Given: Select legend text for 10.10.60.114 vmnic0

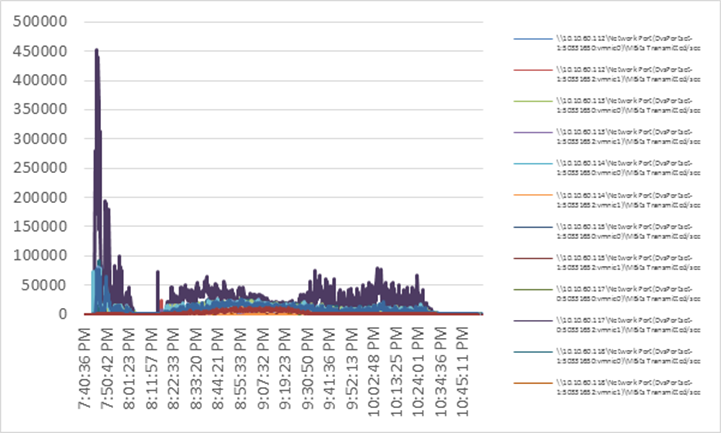Looking at the screenshot, I should coord(628,168).
